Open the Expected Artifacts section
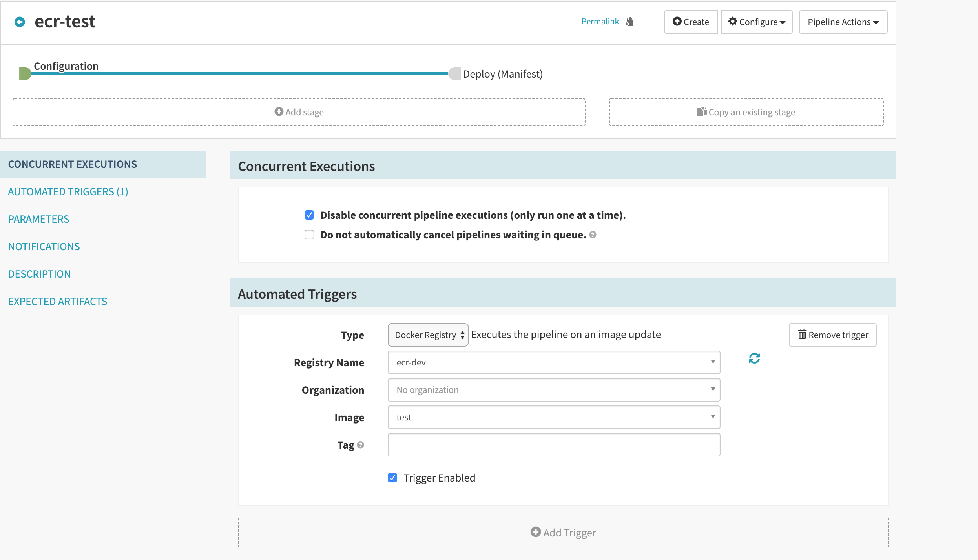 click(x=58, y=302)
